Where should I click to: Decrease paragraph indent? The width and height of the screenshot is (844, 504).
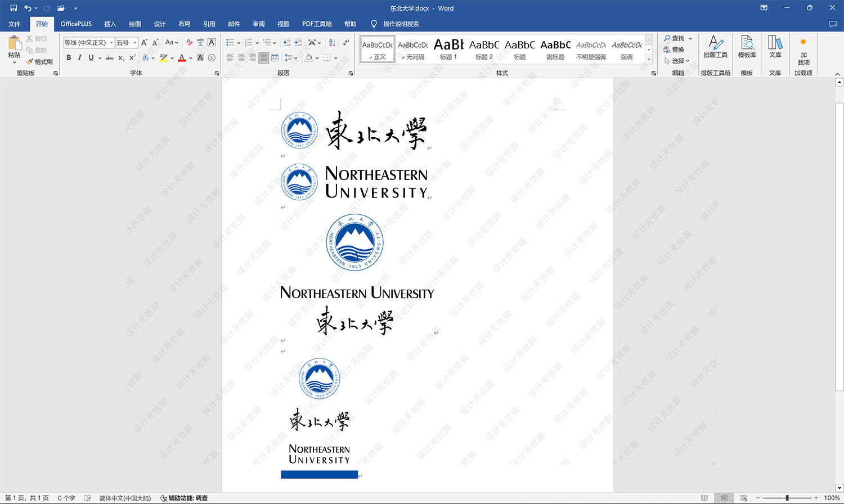coord(287,42)
